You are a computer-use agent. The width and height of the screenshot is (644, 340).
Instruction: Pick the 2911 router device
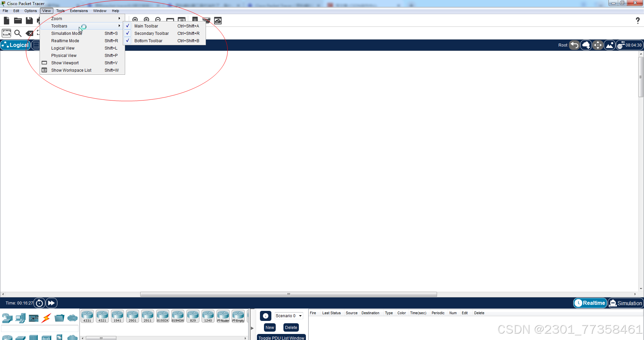pyautogui.click(x=148, y=316)
